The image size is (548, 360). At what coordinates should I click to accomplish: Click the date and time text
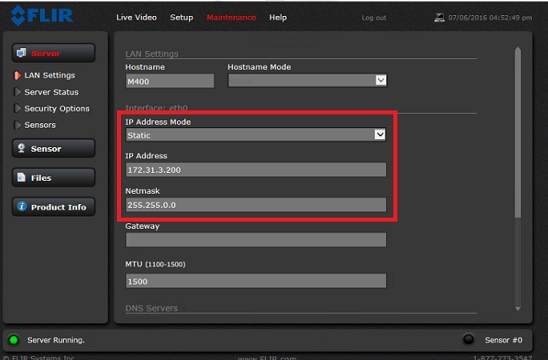[490, 17]
